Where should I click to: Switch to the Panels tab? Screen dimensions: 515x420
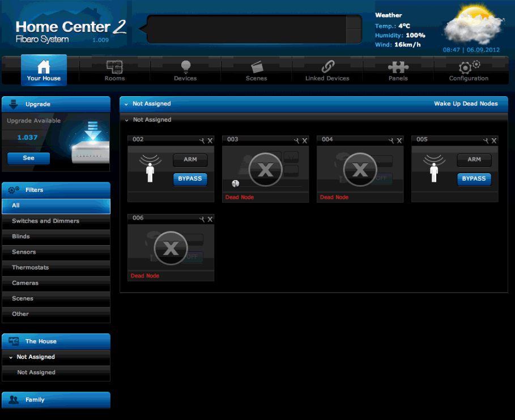pos(398,71)
